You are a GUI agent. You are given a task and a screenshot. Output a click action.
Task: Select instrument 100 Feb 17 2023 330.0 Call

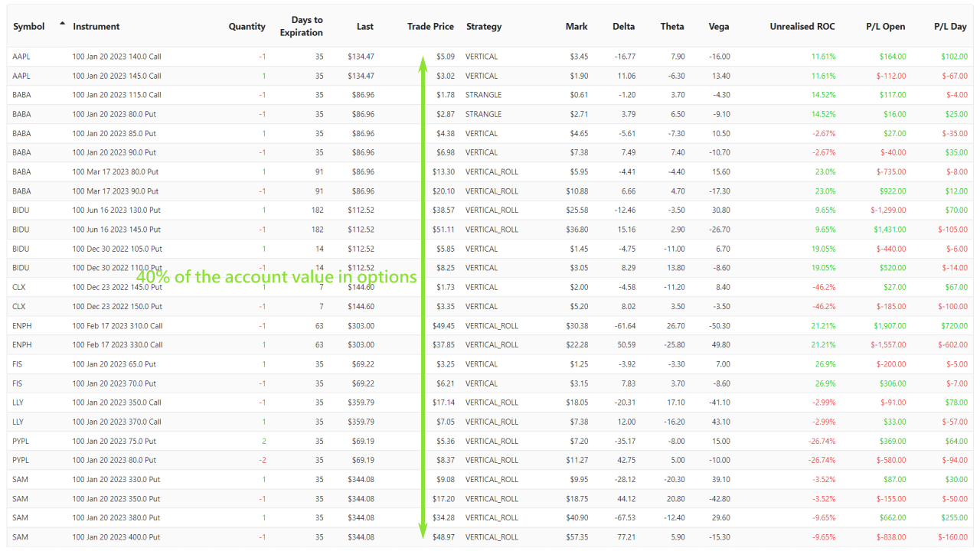pos(118,344)
